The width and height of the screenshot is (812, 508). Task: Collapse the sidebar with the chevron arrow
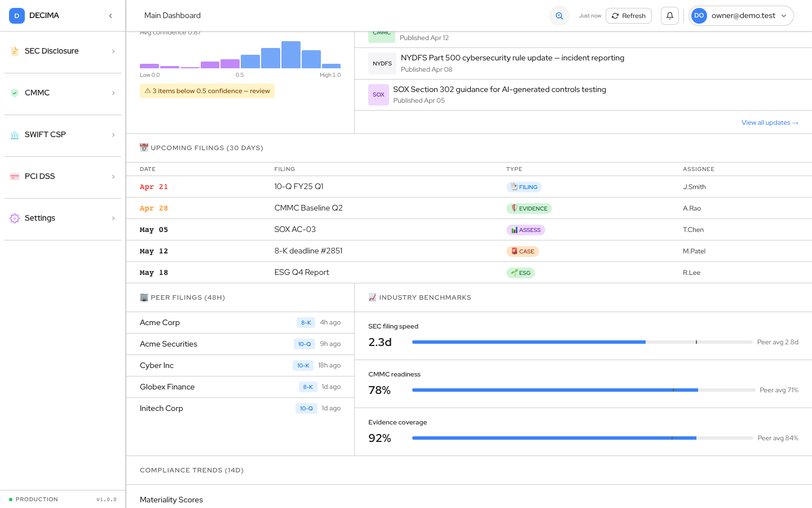(x=111, y=16)
